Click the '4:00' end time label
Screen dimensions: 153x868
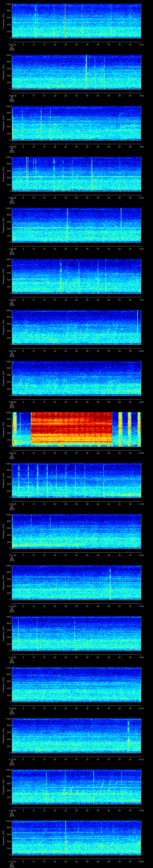[x=141, y=146]
